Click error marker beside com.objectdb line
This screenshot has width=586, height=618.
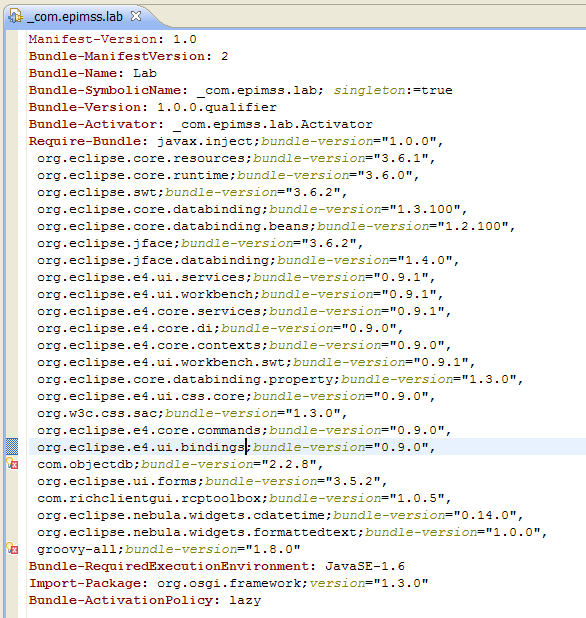pos(12,464)
